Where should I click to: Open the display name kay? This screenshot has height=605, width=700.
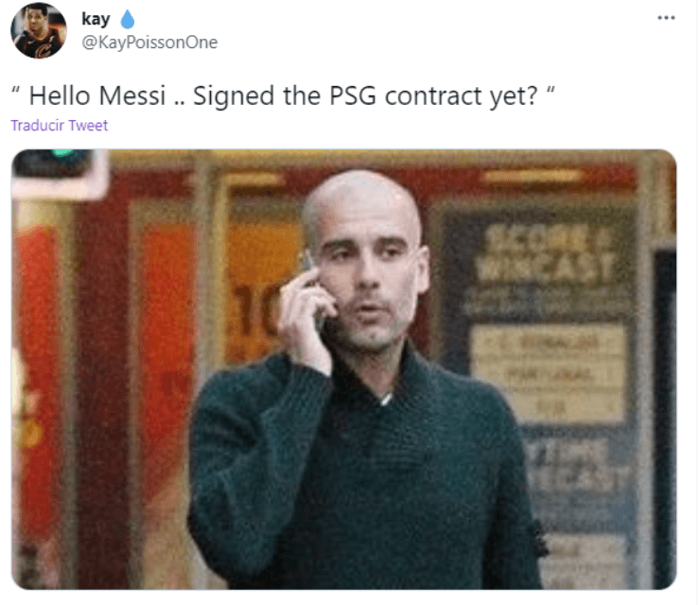pos(96,19)
